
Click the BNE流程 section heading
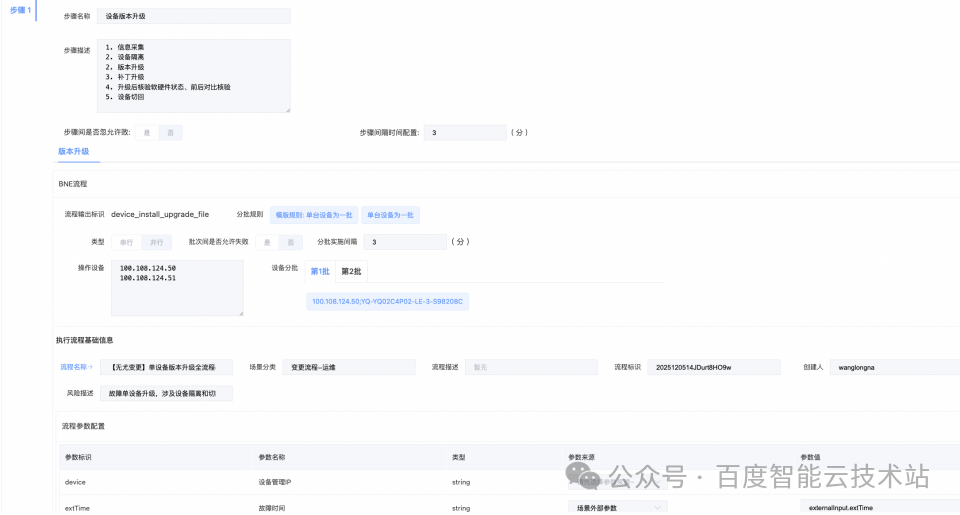(x=73, y=184)
